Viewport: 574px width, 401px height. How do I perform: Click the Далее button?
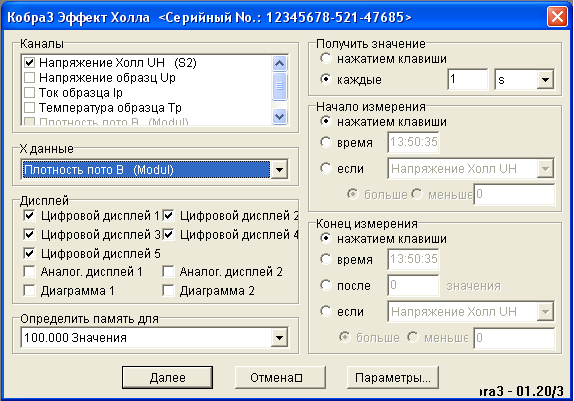pos(167,378)
